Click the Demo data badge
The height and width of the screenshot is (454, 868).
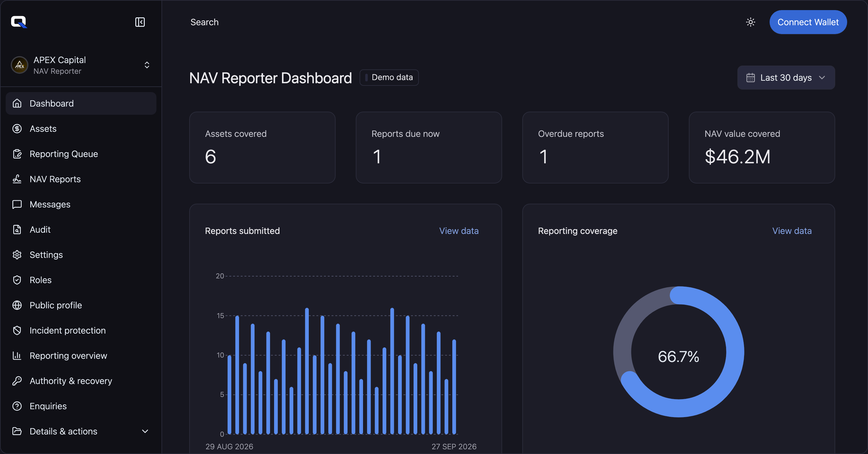pos(389,78)
